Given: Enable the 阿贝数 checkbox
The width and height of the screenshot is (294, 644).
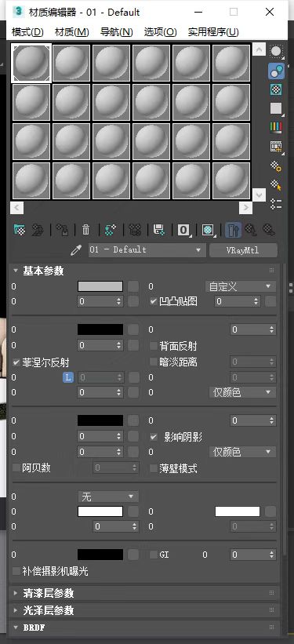Looking at the screenshot, I should (16, 468).
